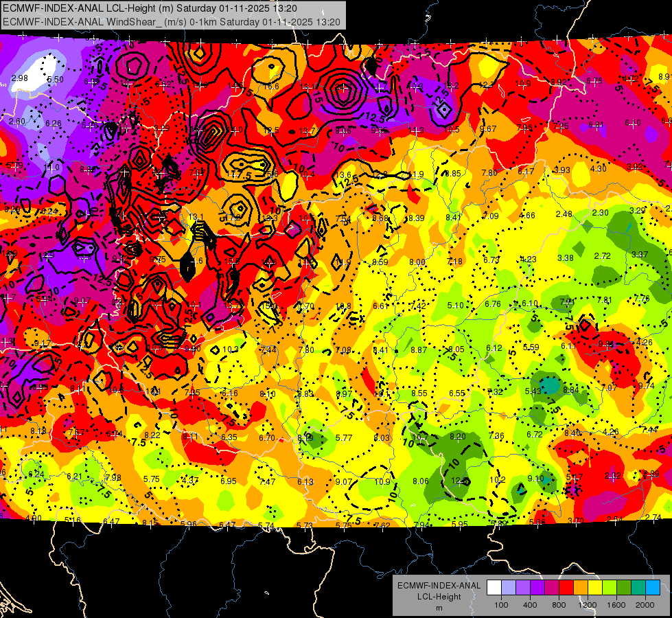The image size is (672, 618).
Task: Click the wind shear value '6.55'
Action: coord(457,393)
